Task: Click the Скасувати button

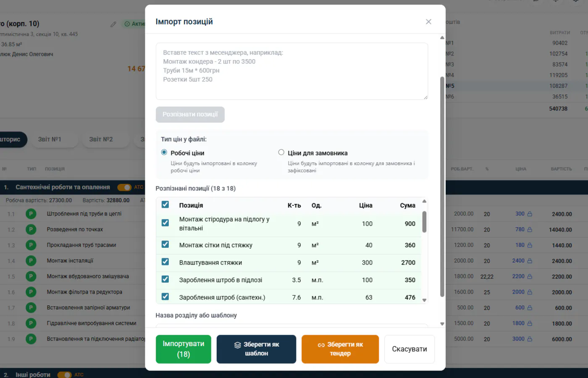Action: click(409, 349)
